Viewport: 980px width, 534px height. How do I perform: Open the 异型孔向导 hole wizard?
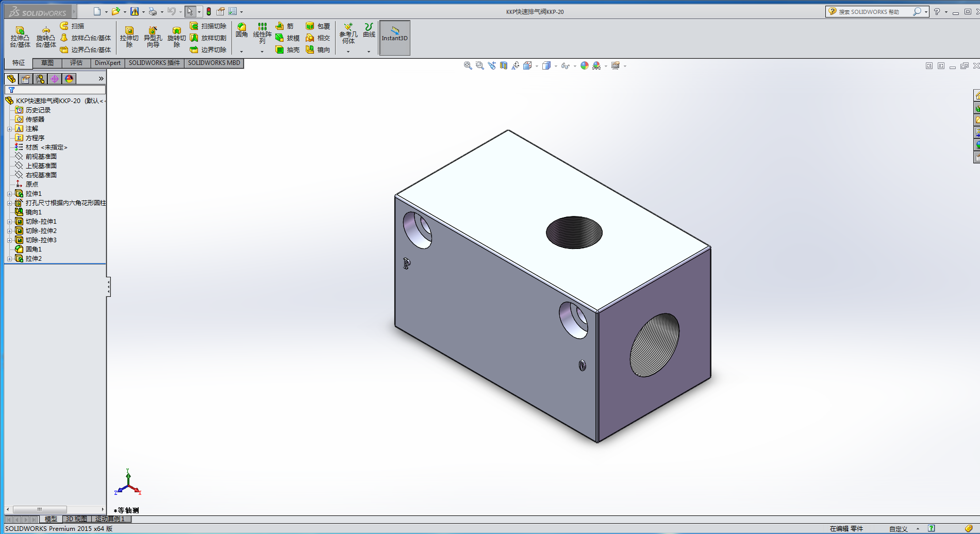[x=153, y=37]
